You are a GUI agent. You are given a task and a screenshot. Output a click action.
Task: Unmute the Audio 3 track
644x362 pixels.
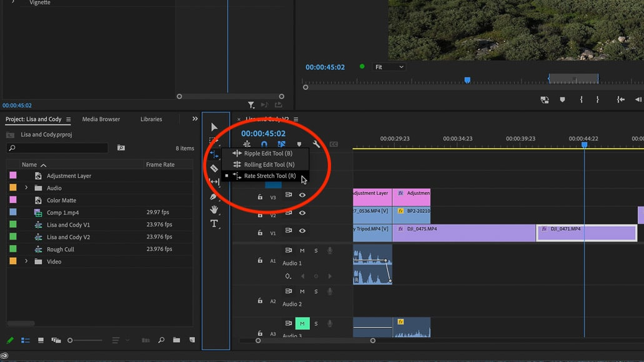pyautogui.click(x=302, y=323)
